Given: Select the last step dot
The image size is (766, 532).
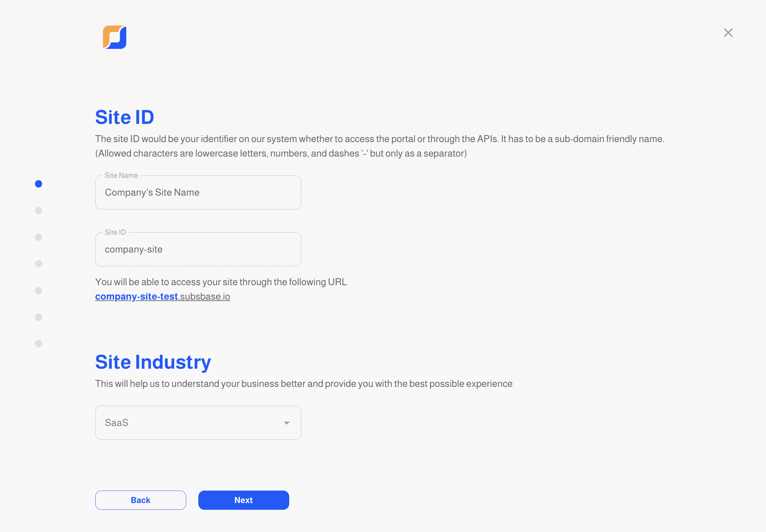Looking at the screenshot, I should coord(39,344).
